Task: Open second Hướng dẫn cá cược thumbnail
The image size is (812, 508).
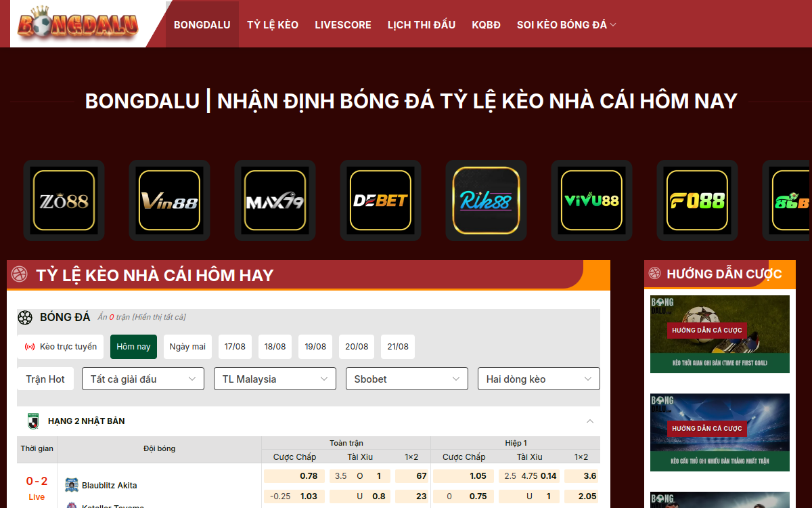Action: 720,432
